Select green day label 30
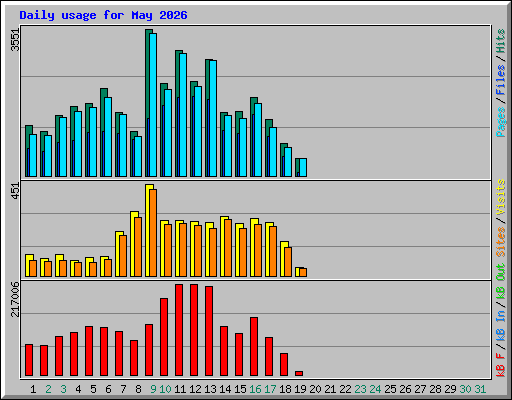The height and width of the screenshot is (400, 512). (465, 389)
